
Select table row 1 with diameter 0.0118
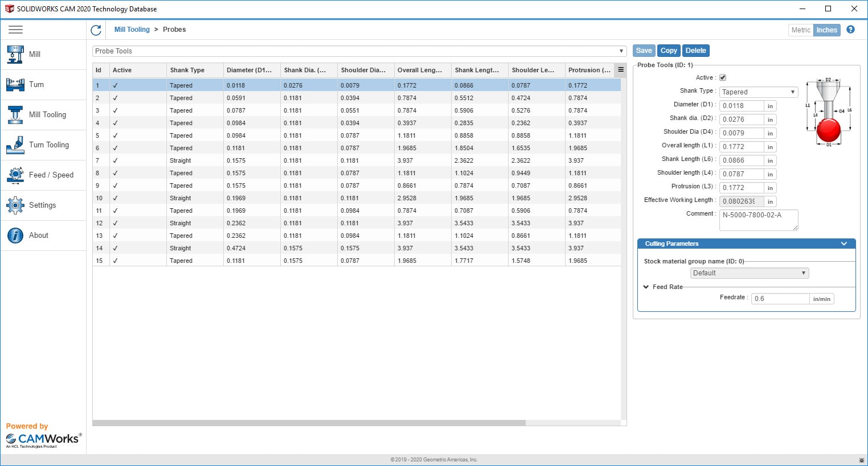tap(357, 85)
